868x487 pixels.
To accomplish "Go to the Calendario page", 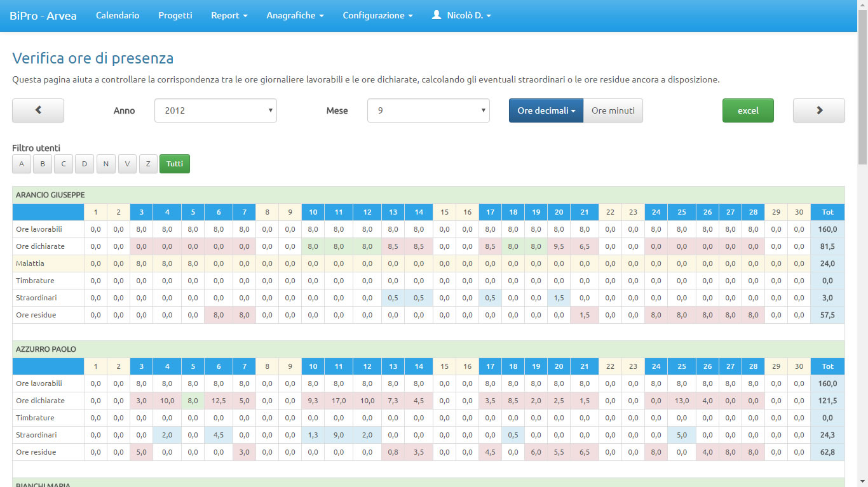I will (x=118, y=15).
